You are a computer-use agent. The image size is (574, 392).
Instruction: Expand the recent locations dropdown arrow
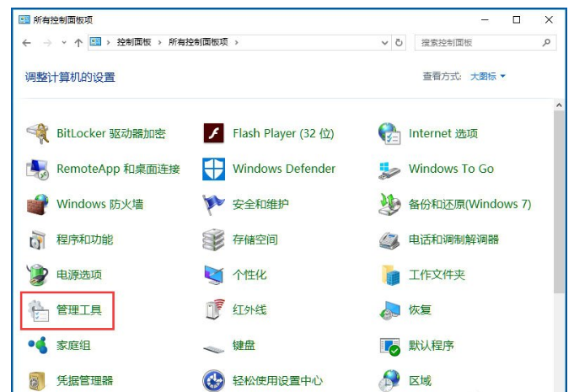[x=64, y=43]
